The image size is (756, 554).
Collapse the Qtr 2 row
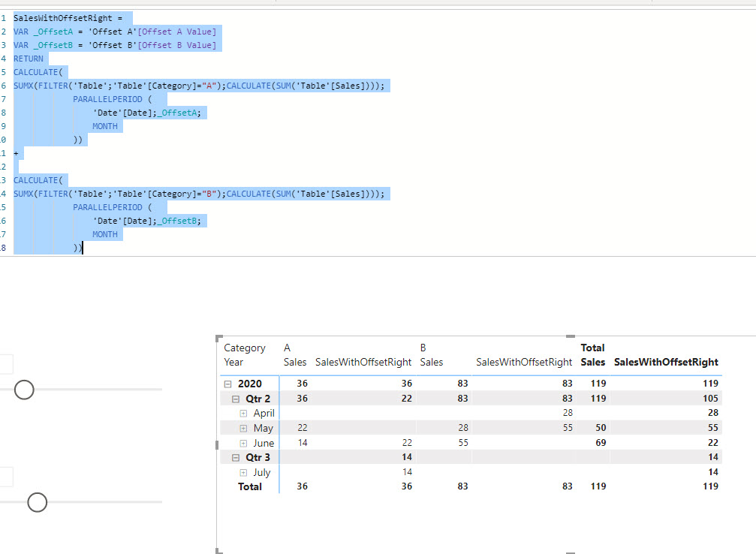point(236,399)
